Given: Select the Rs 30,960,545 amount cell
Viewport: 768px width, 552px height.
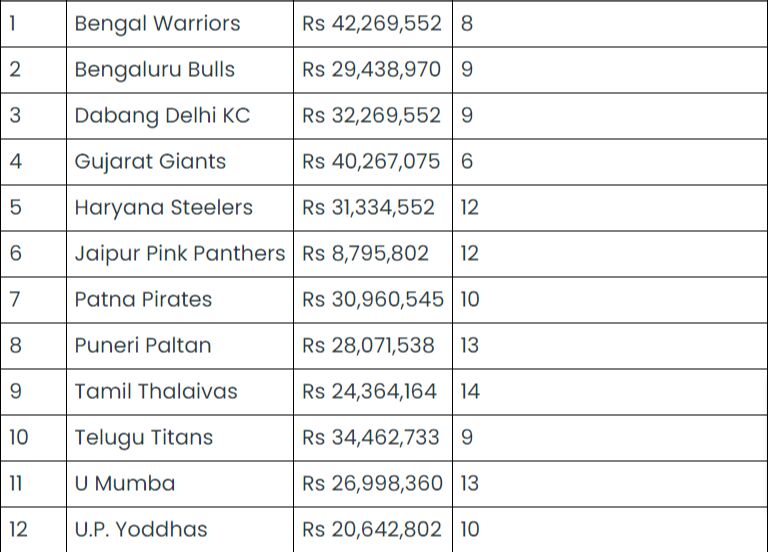Looking at the screenshot, I should click(371, 299).
